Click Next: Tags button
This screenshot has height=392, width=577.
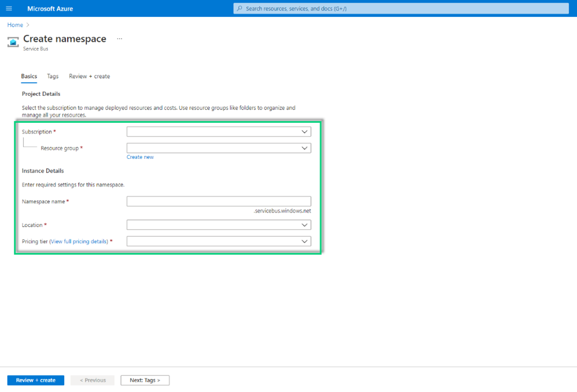[x=145, y=380]
